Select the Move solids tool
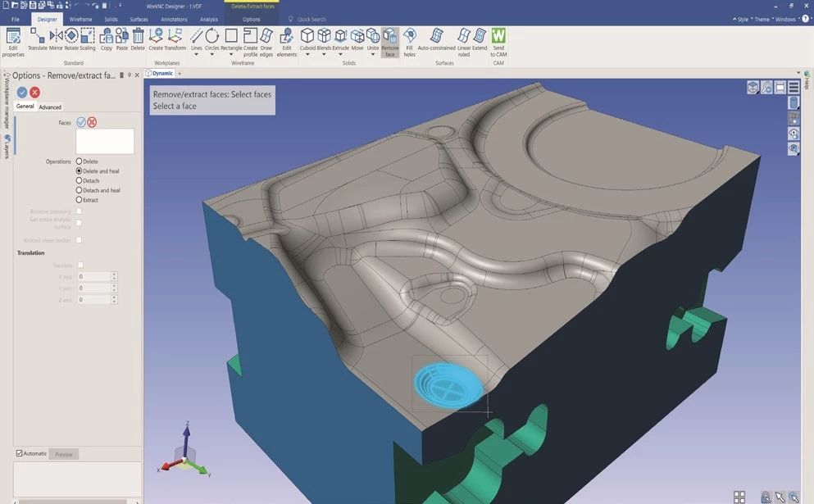 [357, 40]
